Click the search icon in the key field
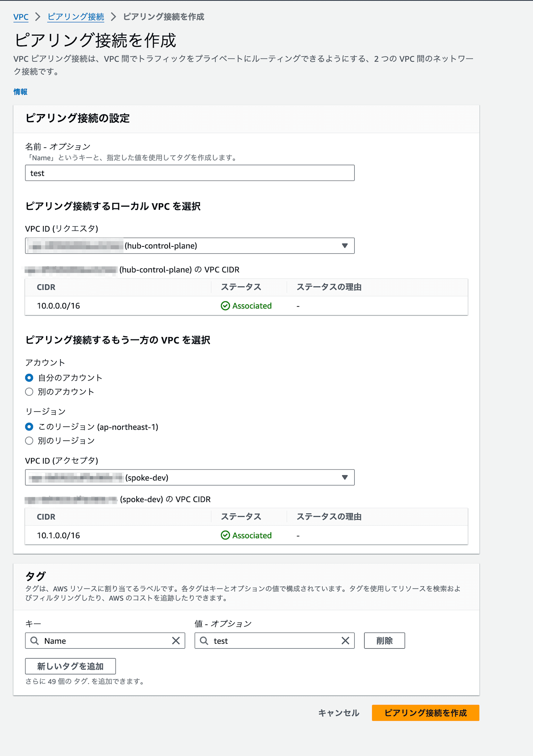Viewport: 533px width, 756px height. (x=34, y=641)
